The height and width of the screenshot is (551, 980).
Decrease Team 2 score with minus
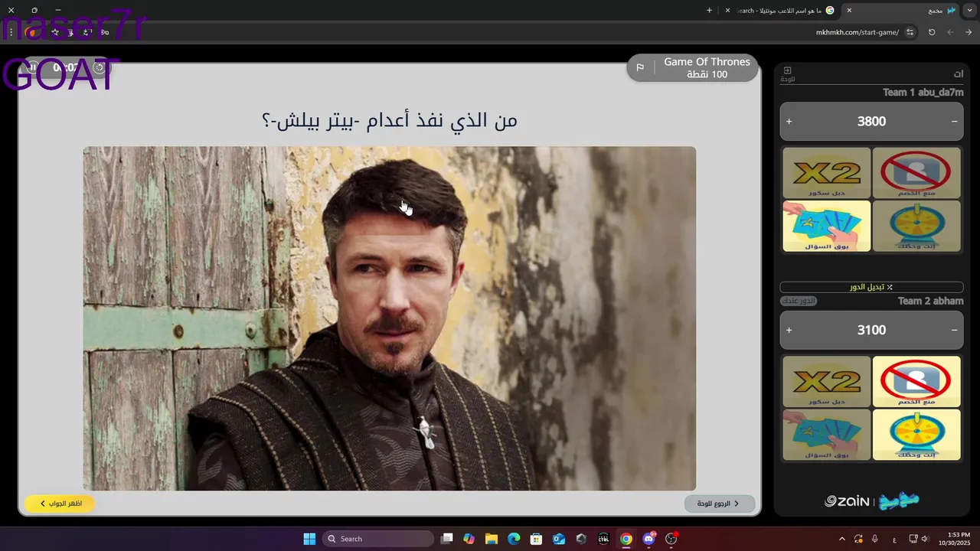coord(954,330)
